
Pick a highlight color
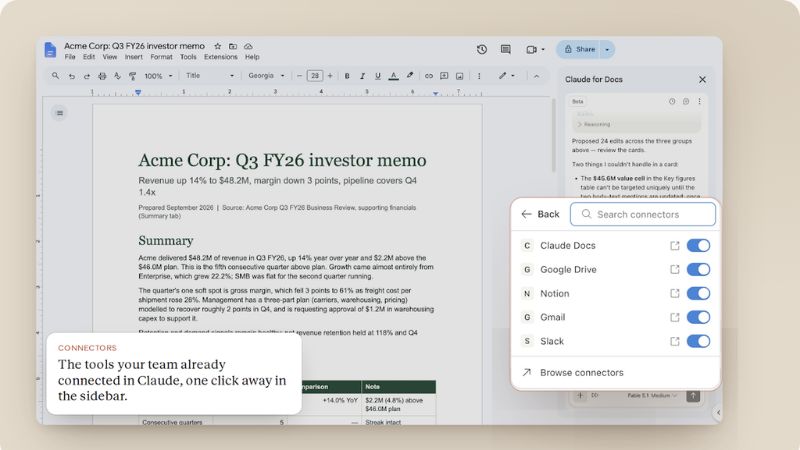(410, 76)
